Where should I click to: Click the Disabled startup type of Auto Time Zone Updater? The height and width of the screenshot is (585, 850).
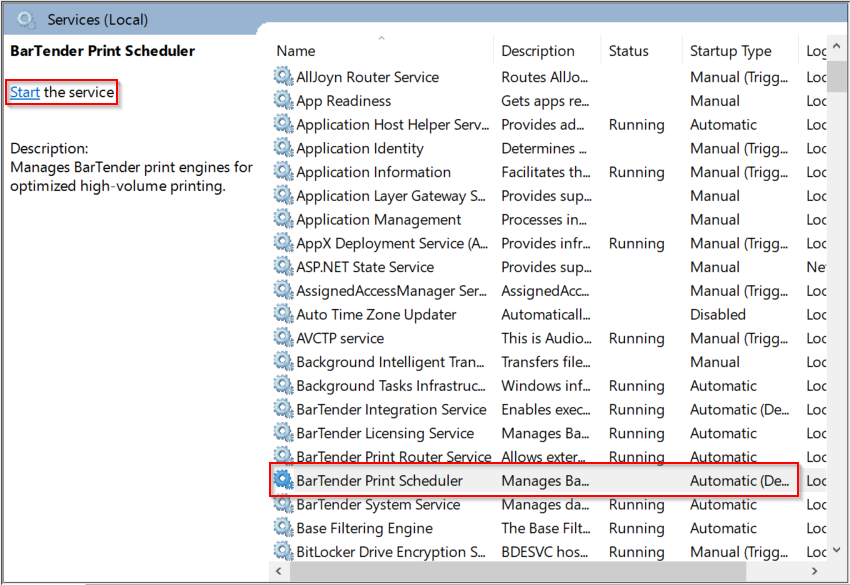click(x=718, y=314)
